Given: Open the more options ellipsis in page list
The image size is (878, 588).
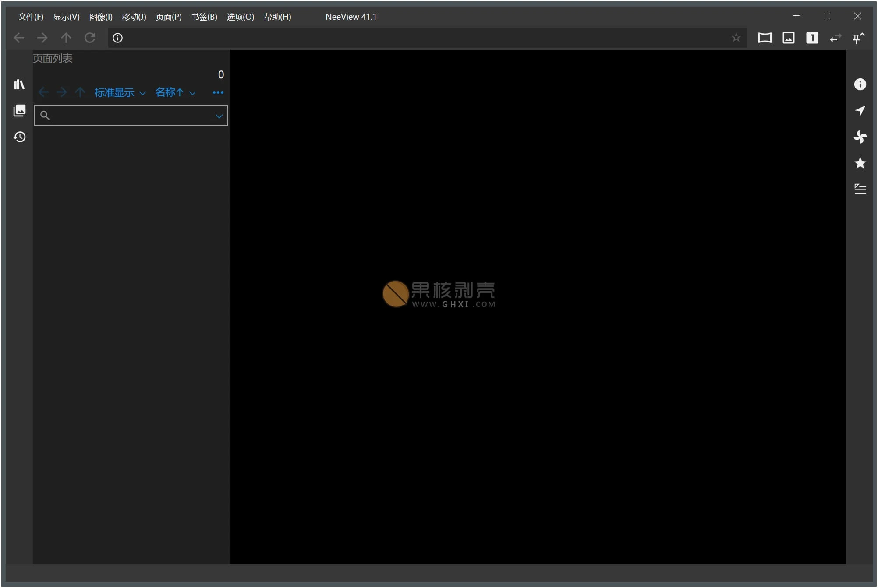Looking at the screenshot, I should click(x=218, y=92).
